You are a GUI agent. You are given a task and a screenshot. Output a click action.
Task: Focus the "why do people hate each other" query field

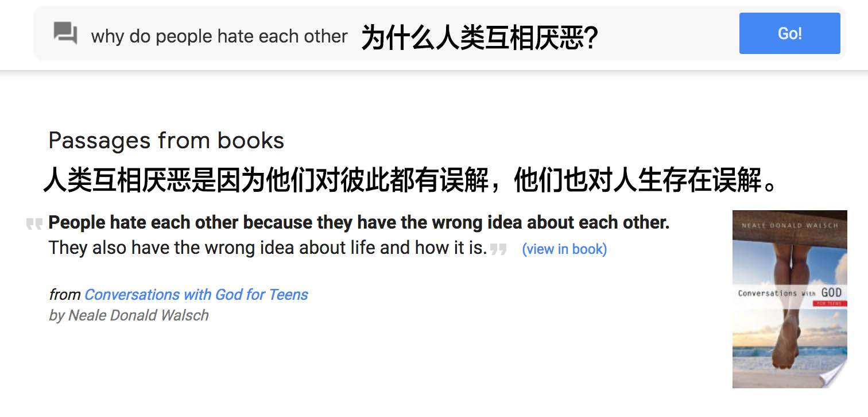[x=219, y=37]
